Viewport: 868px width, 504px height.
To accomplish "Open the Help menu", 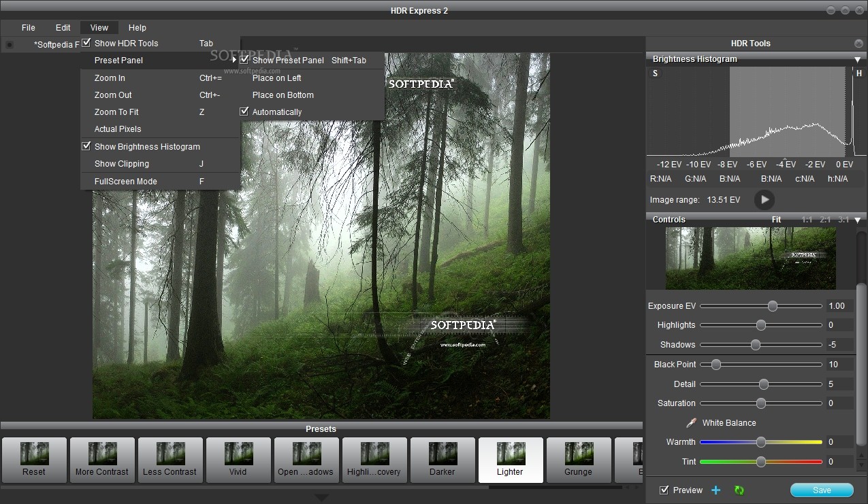I will pos(138,28).
